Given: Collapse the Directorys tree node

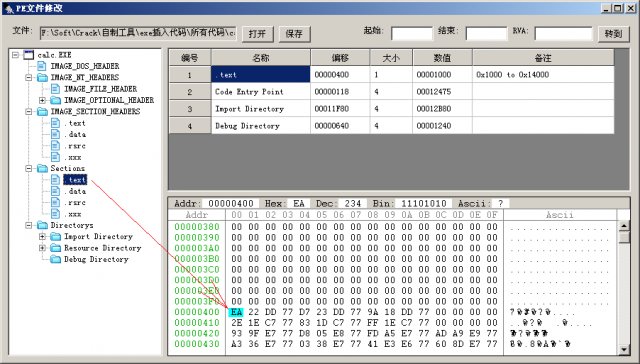Looking at the screenshot, I should [x=29, y=225].
